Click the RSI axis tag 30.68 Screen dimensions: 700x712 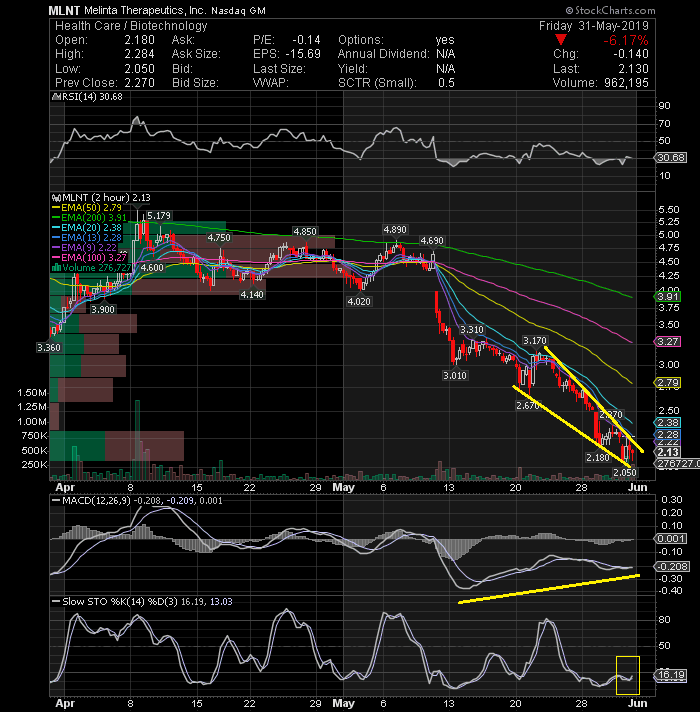[670, 158]
